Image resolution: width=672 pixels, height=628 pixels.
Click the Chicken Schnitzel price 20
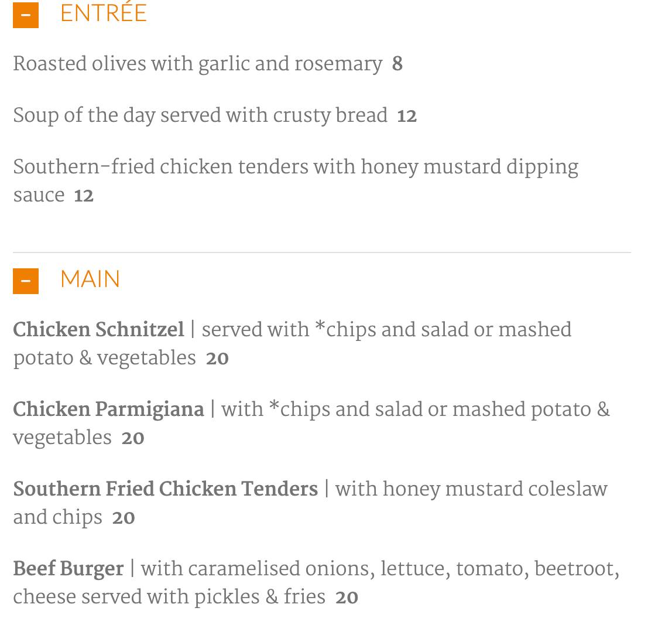[217, 359]
